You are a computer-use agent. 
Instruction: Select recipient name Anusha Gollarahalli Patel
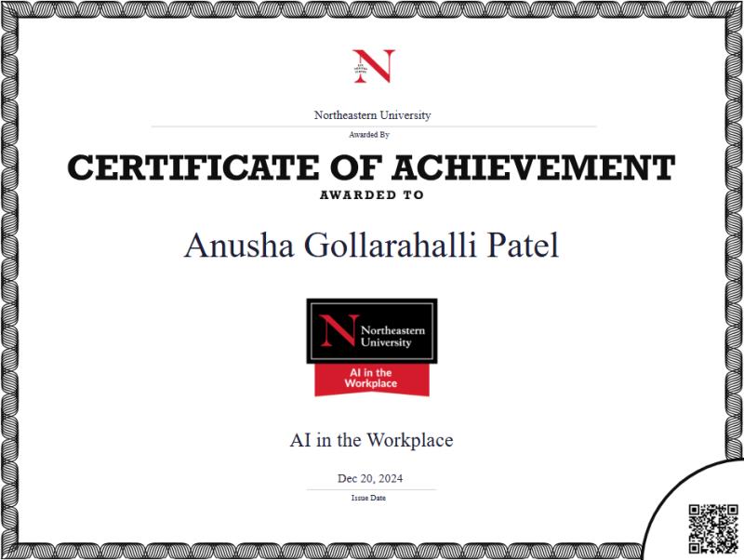[372, 245]
